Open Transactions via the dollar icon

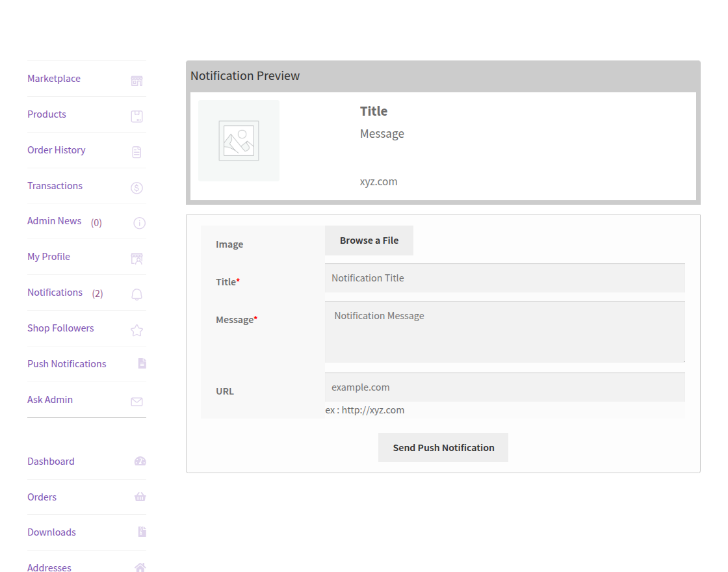point(136,187)
